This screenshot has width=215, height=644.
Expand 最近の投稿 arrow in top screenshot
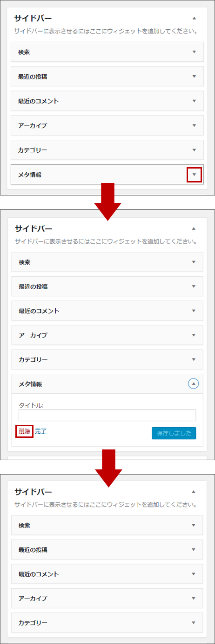point(194,77)
